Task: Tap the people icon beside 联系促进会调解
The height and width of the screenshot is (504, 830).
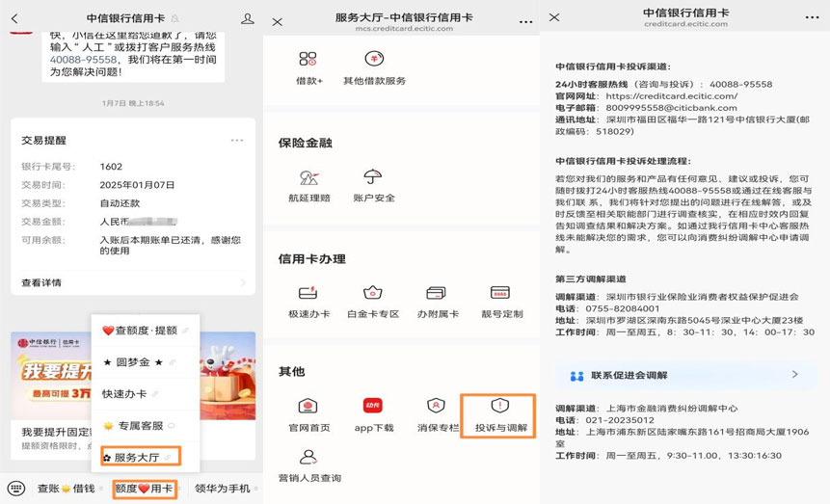Action: click(x=576, y=376)
